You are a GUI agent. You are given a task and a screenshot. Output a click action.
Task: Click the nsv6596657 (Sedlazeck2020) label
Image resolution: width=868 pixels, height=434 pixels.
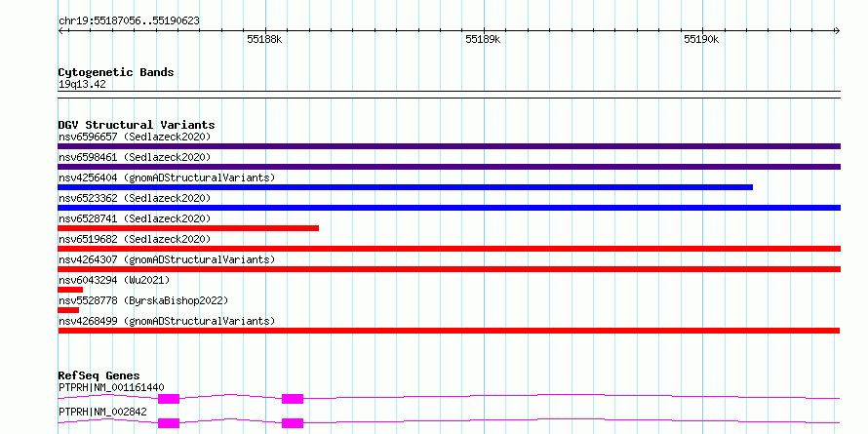tap(135, 137)
